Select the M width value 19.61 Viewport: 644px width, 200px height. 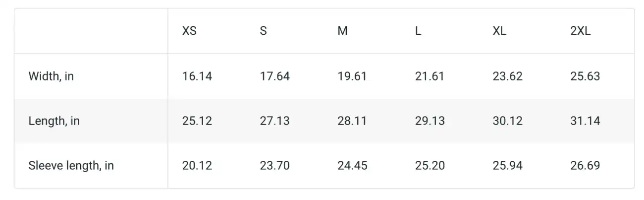[352, 76]
